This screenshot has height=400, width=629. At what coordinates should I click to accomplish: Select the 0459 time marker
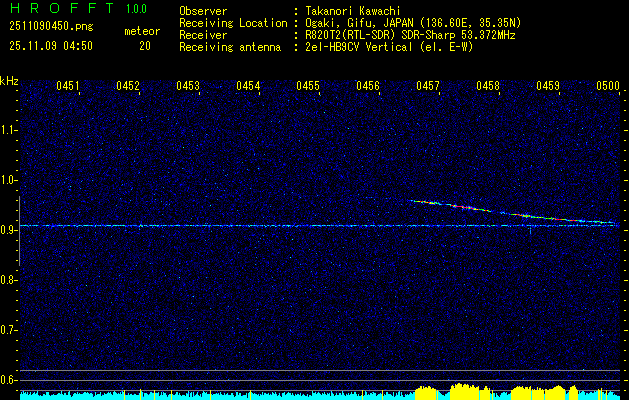pyautogui.click(x=548, y=87)
